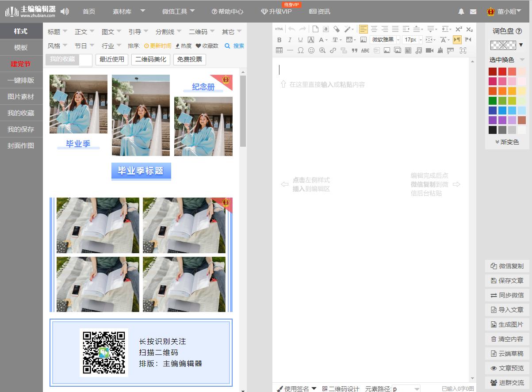Viewport: 532px width, 392px height.
Task: Switch to HTML source view
Action: tap(279, 29)
